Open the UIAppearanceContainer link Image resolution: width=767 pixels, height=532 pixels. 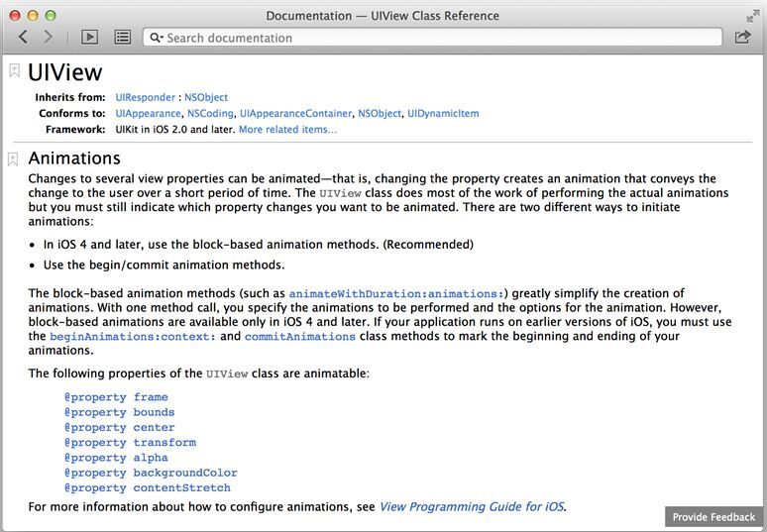(295, 114)
